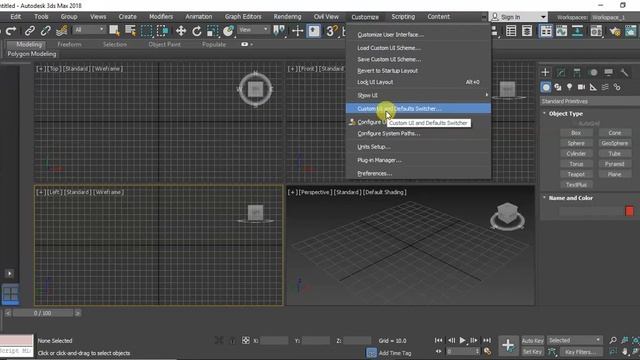Switch to the Modify command panel tab
The image size is (640, 360).
[561, 73]
